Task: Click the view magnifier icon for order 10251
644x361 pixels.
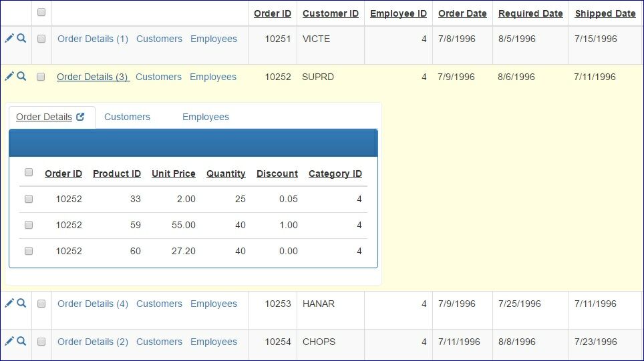Action: pos(21,39)
